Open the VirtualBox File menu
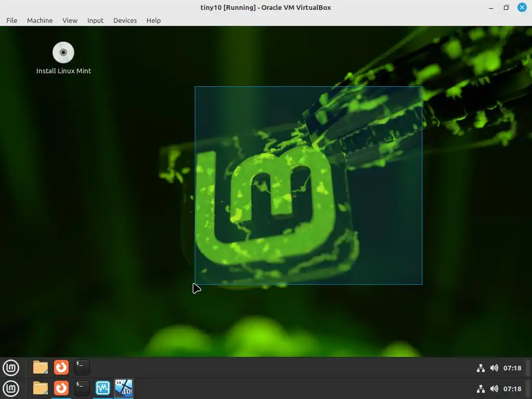532x399 pixels. point(11,20)
